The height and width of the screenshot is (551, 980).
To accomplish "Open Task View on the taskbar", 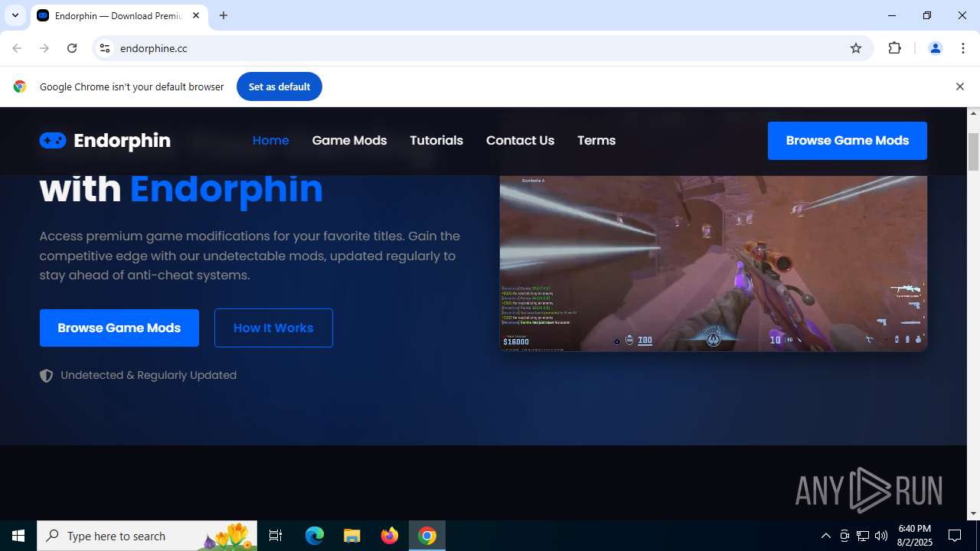I will (276, 536).
